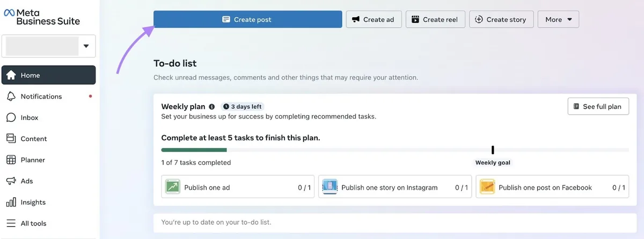Open All tools in the sidebar

point(49,223)
